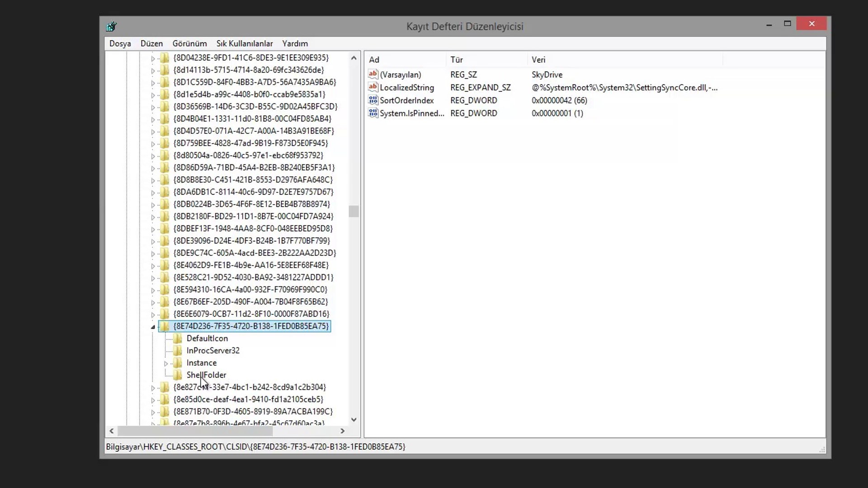Click the System.IsPinned DWORD value icon
The width and height of the screenshot is (868, 488).
[x=373, y=113]
